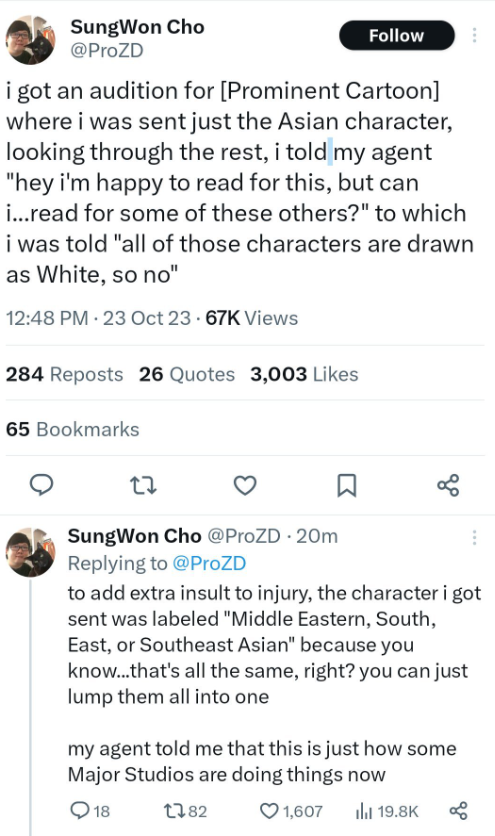
Task: Open the 26 Quotes list
Action: 187,374
